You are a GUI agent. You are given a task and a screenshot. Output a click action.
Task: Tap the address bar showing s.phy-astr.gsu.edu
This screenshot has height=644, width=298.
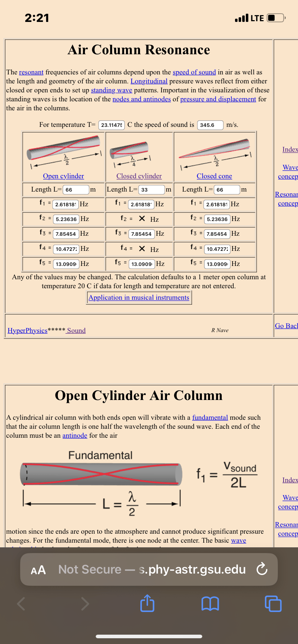[149, 569]
